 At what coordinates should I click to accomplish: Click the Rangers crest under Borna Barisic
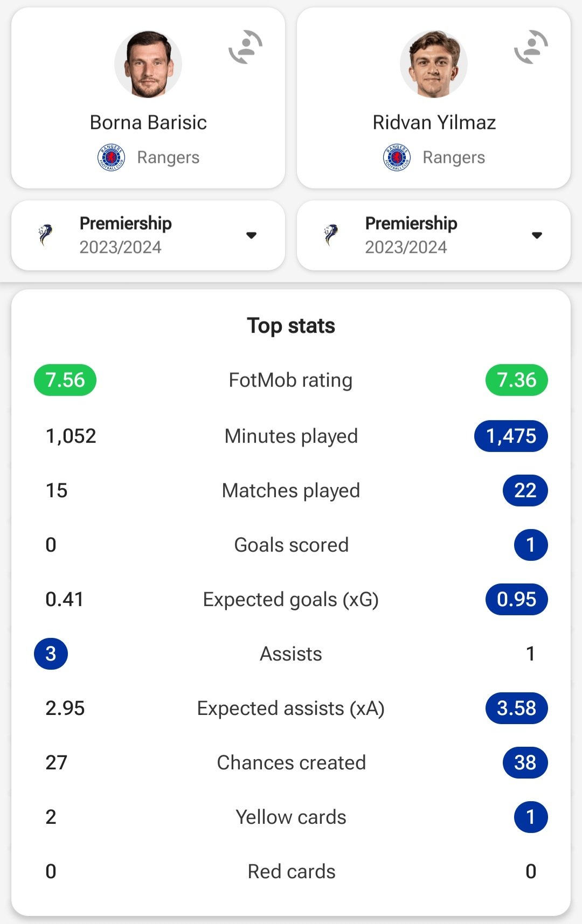111,157
